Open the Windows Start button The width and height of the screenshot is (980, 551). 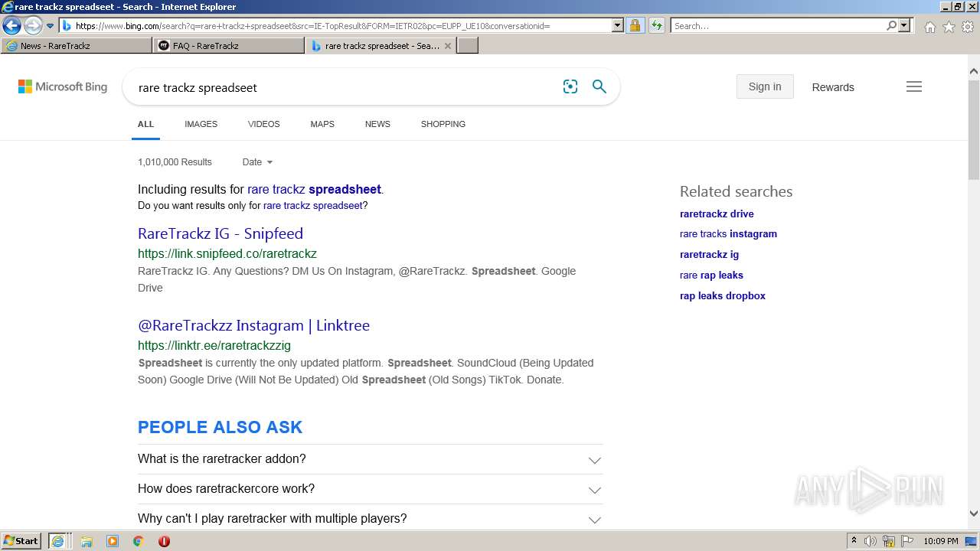(21, 541)
